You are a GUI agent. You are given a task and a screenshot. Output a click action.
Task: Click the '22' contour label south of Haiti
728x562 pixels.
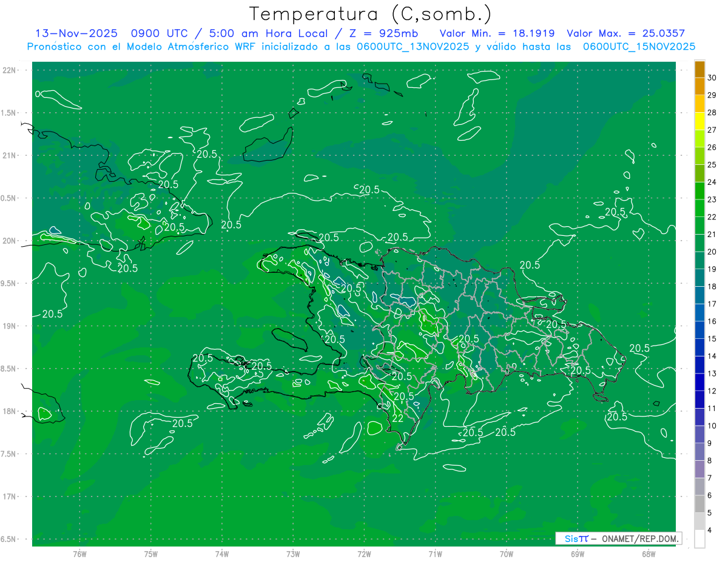pos(398,418)
